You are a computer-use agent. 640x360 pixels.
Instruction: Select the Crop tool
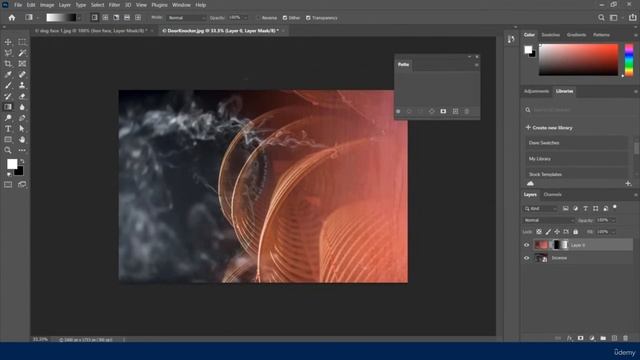pos(8,64)
